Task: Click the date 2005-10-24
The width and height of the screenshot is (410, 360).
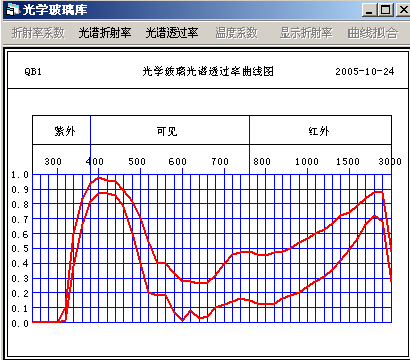Action: click(x=365, y=71)
